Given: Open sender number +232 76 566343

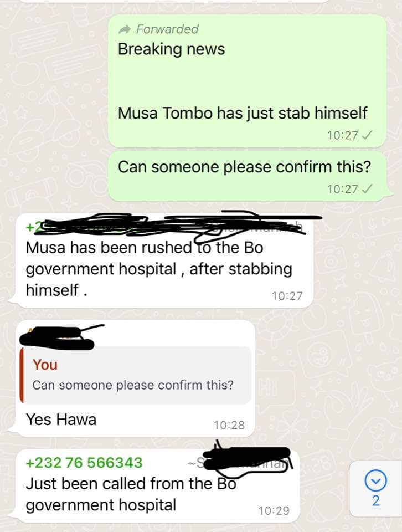Looking at the screenshot, I should (x=84, y=463).
